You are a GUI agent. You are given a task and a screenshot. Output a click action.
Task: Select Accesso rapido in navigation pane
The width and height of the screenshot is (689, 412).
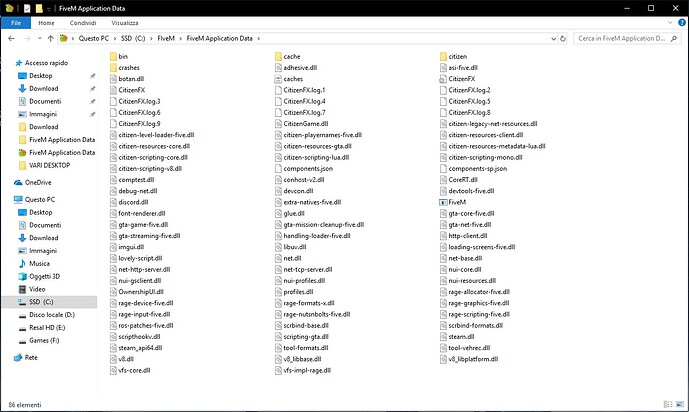point(46,63)
